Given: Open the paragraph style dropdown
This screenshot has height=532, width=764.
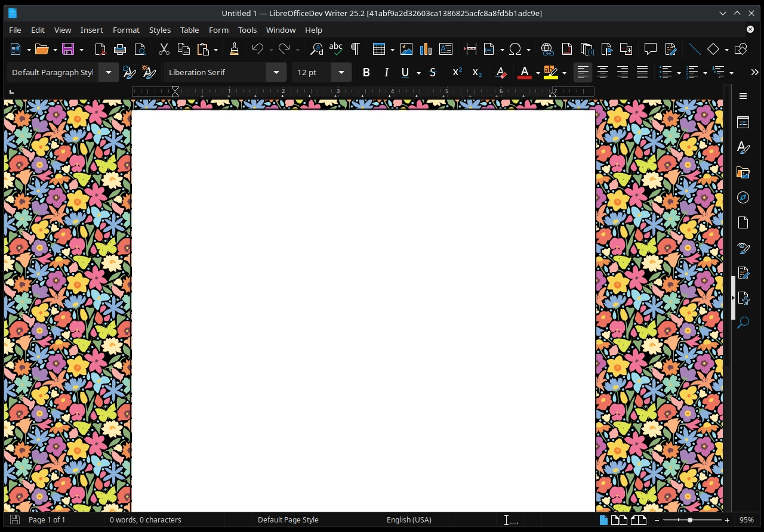Looking at the screenshot, I should coord(108,72).
